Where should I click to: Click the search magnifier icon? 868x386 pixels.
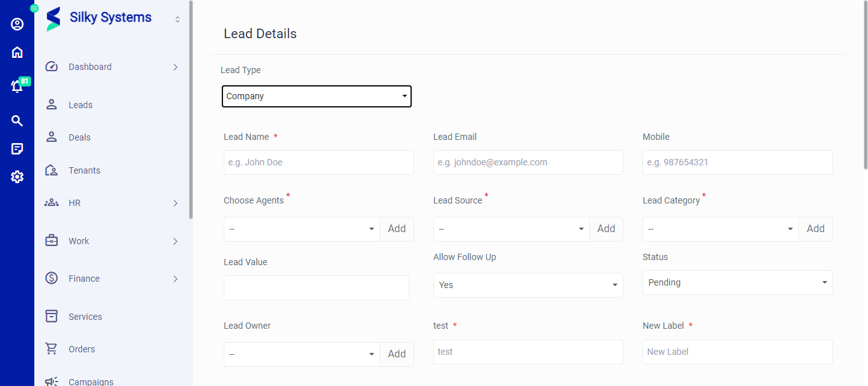17,121
